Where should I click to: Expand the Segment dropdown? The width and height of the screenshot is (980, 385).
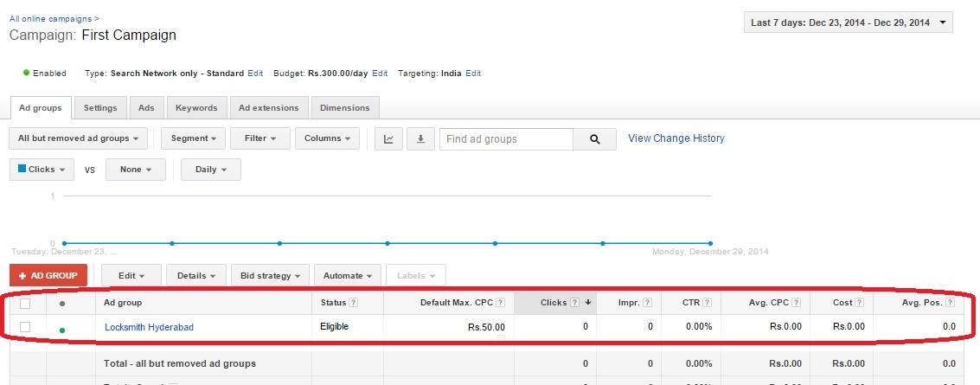193,138
